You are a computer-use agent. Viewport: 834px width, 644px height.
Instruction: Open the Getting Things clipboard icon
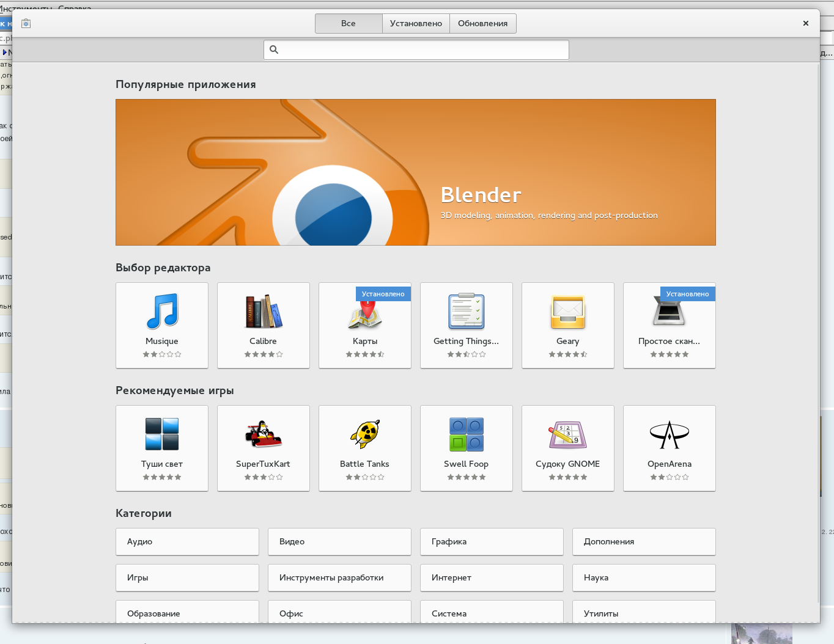click(x=467, y=311)
